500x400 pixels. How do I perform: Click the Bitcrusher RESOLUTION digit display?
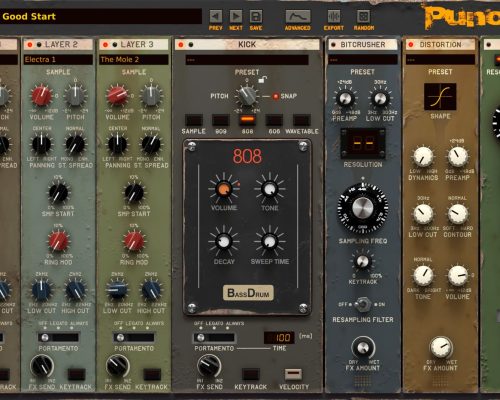pos(363,143)
